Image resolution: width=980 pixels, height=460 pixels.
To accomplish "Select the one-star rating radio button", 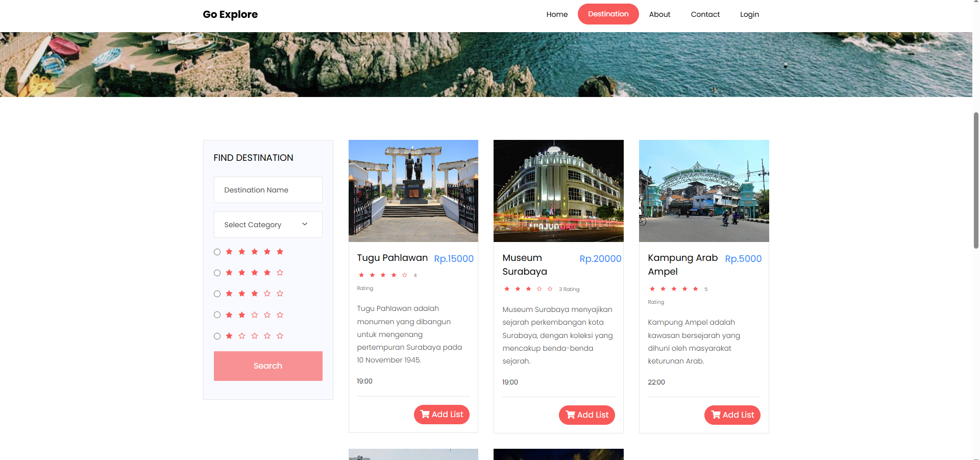I will click(217, 336).
